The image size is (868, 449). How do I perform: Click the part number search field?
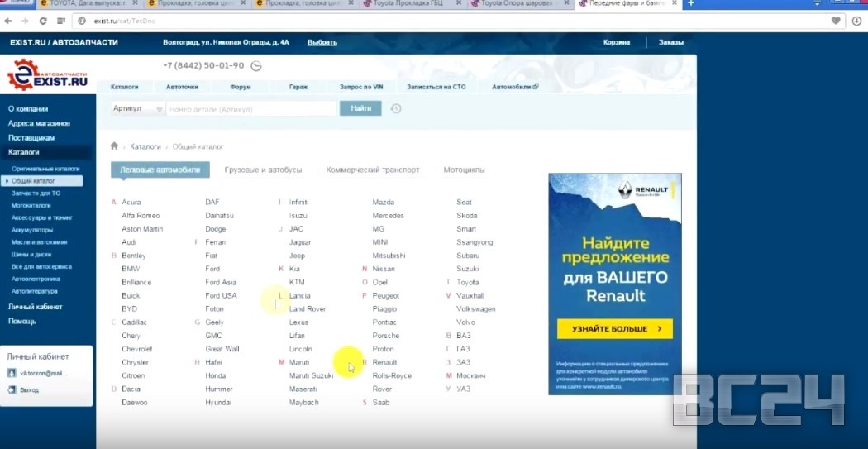(252, 108)
